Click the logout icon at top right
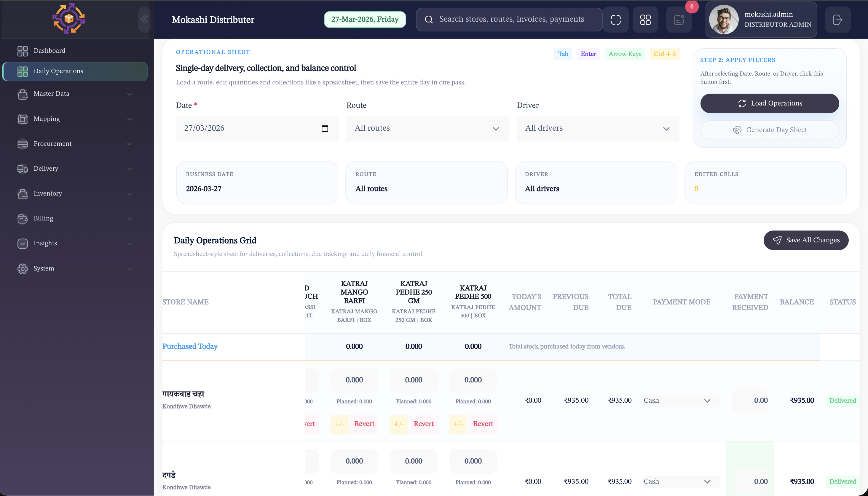Image resolution: width=868 pixels, height=496 pixels. click(838, 20)
